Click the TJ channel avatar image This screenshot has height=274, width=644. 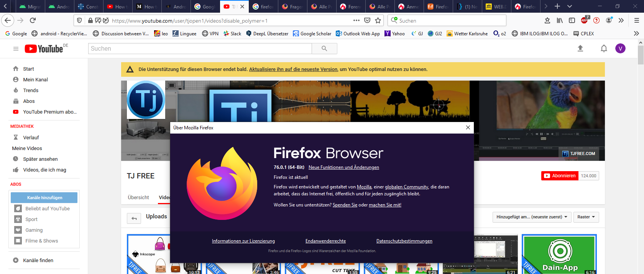(146, 100)
